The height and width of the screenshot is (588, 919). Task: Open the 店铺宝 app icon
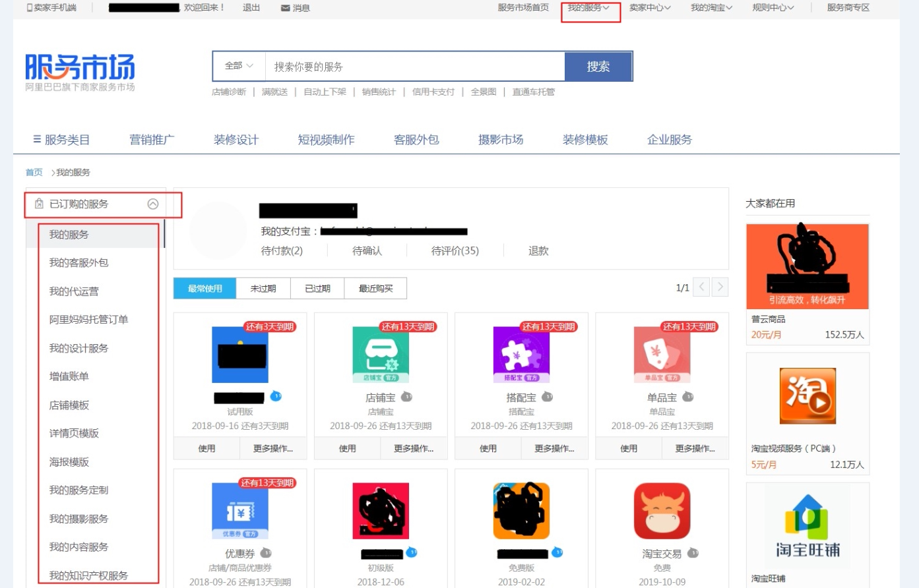pos(381,355)
